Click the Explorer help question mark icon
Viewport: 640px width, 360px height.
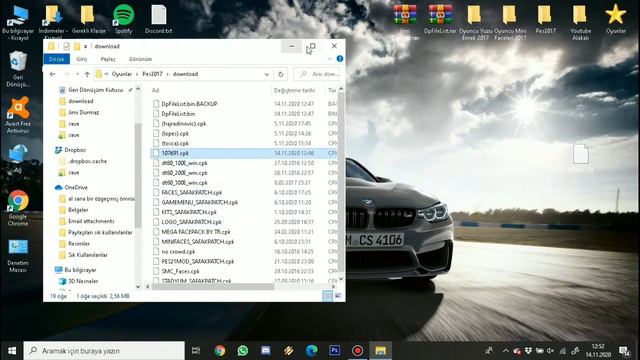pos(340,59)
